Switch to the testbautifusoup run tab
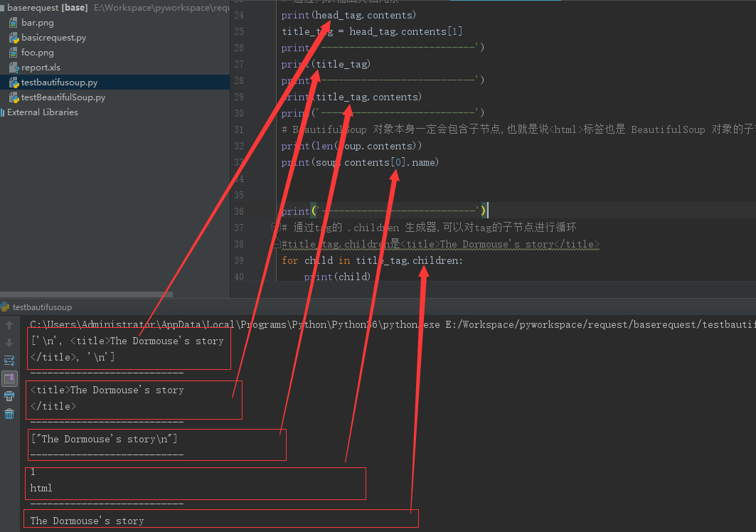This screenshot has width=756, height=532. pyautogui.click(x=43, y=307)
